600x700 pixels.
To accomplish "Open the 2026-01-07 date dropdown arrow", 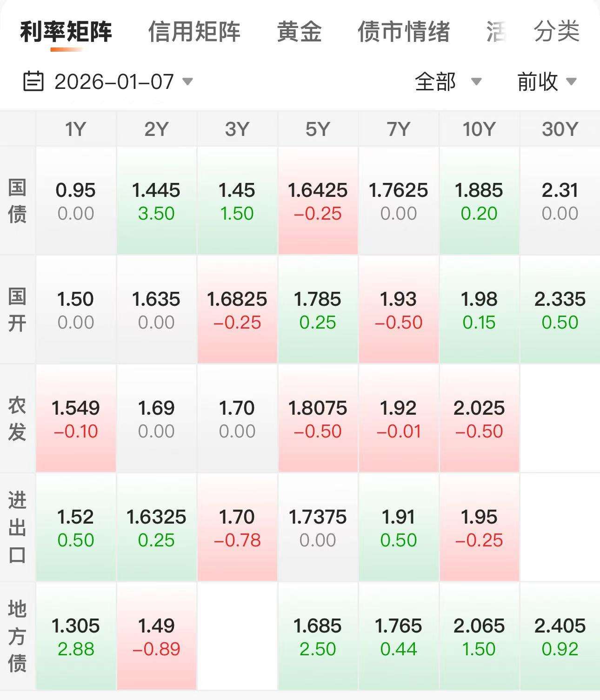I will click(x=187, y=82).
